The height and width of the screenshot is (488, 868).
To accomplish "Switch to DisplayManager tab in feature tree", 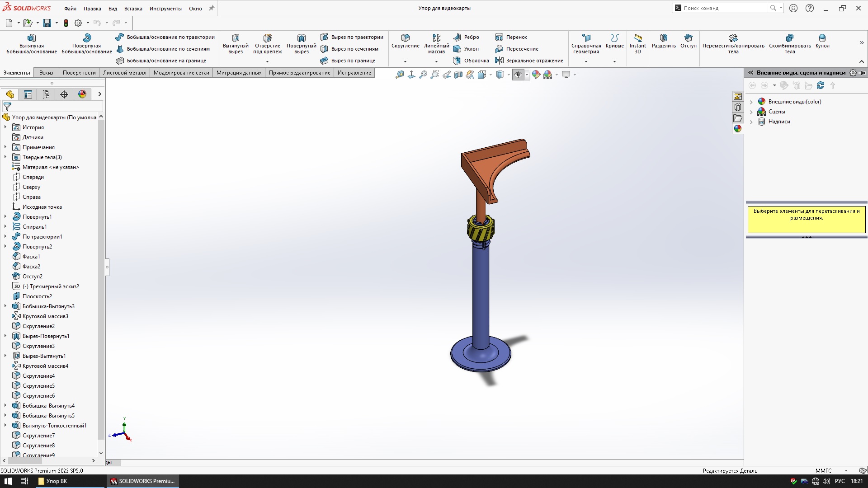I will (82, 94).
